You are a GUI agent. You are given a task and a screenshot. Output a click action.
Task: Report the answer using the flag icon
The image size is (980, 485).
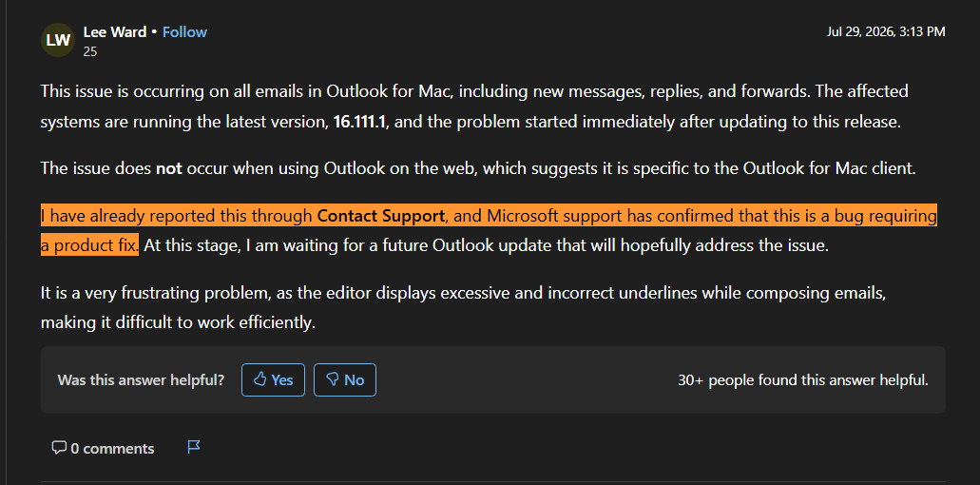[x=194, y=447]
